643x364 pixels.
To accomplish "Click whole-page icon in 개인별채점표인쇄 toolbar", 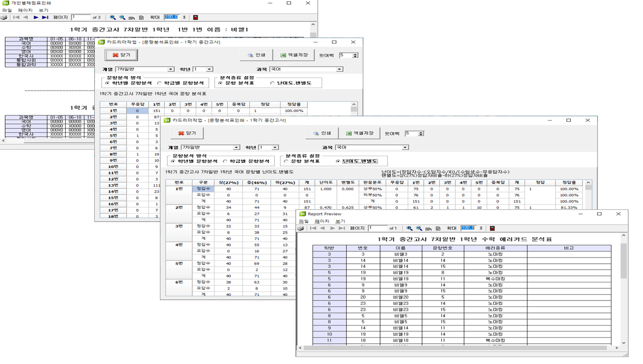I will click(141, 18).
